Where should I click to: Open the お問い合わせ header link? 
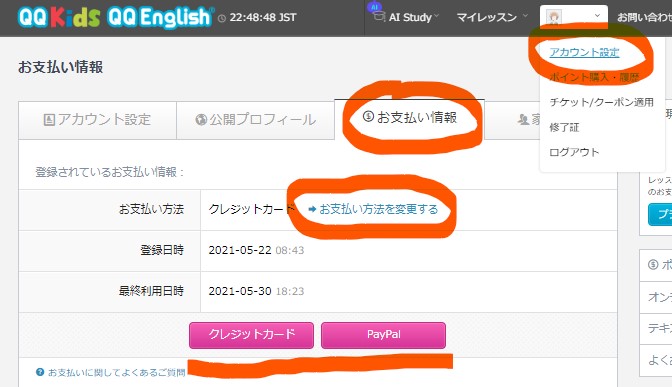coord(644,17)
